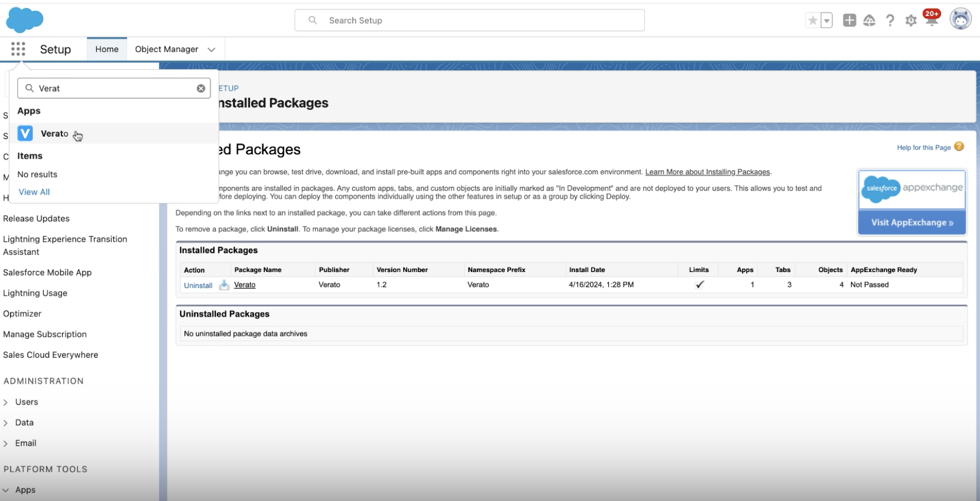Click the Not Passed cell
The image size is (980, 501).
pos(869,285)
